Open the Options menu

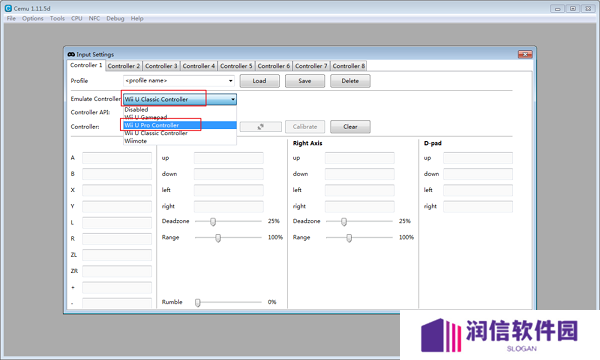(x=33, y=18)
